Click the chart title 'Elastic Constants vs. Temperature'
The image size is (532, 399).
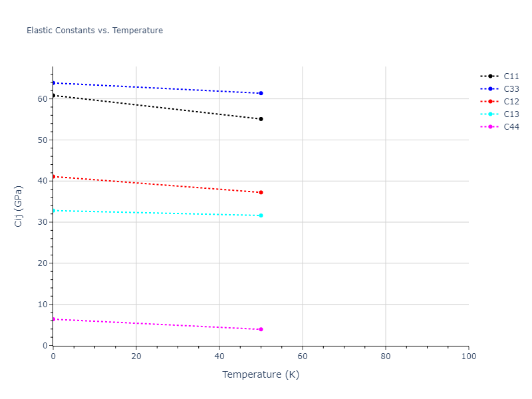point(94,31)
